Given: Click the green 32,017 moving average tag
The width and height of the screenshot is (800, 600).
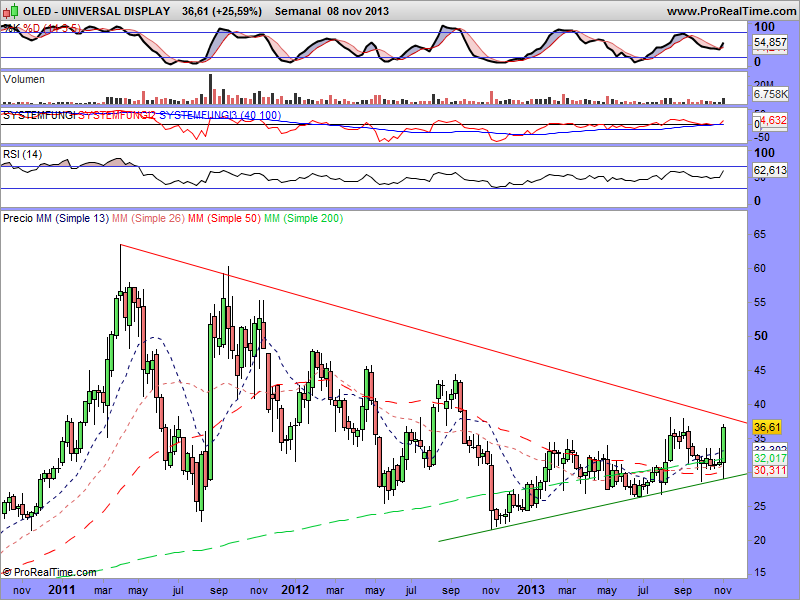Looking at the screenshot, I should click(770, 458).
